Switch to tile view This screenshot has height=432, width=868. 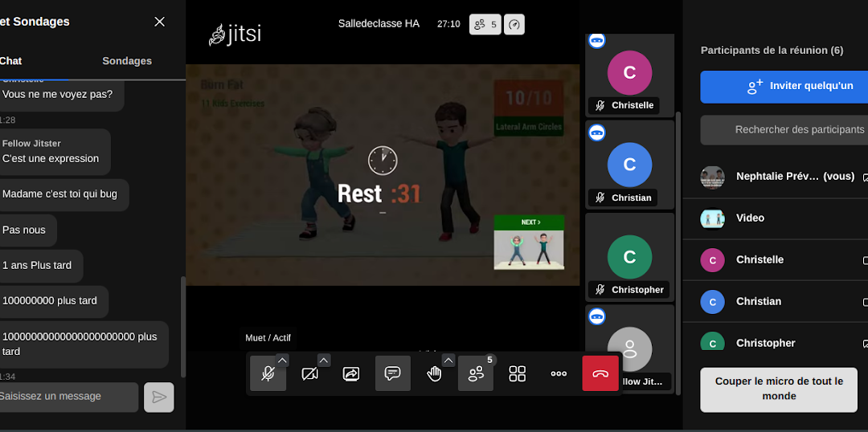point(517,373)
